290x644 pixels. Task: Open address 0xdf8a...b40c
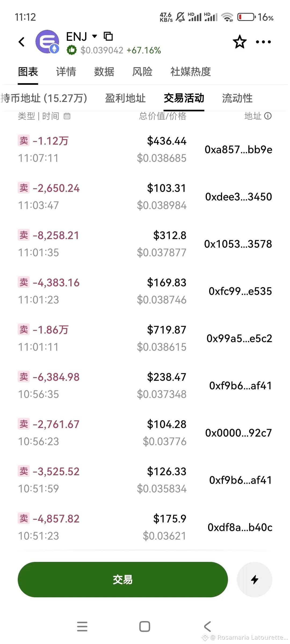(x=240, y=528)
